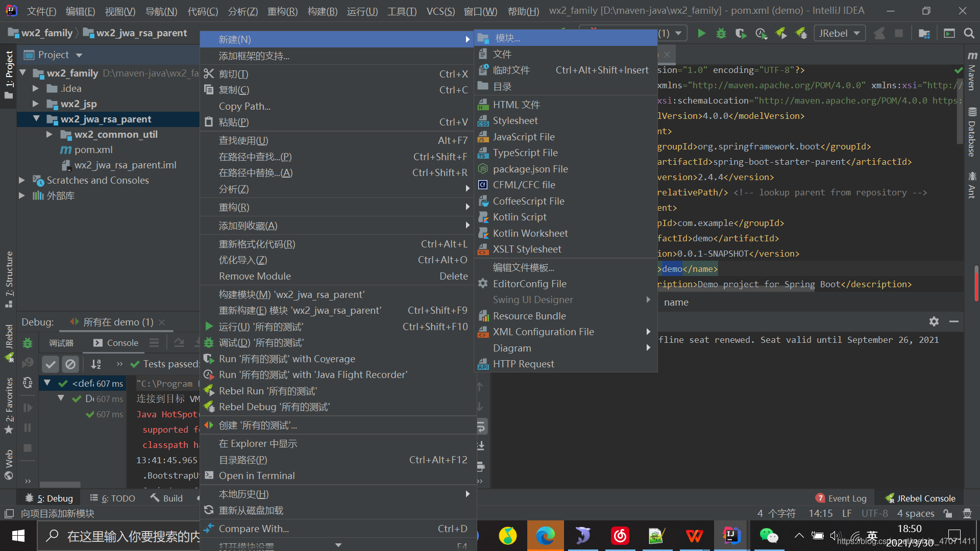980x551 pixels.
Task: Collapse the wx2_jwa_rsa_parent tree node
Action: coord(36,119)
